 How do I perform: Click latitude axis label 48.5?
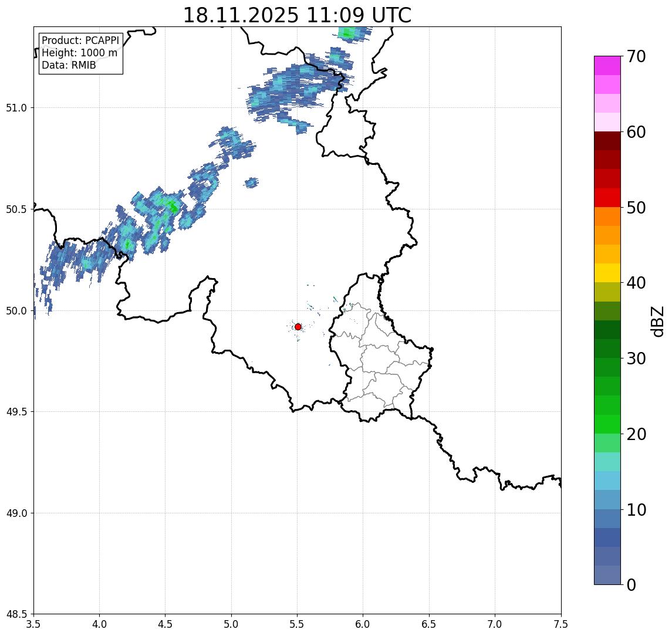[x=16, y=614]
